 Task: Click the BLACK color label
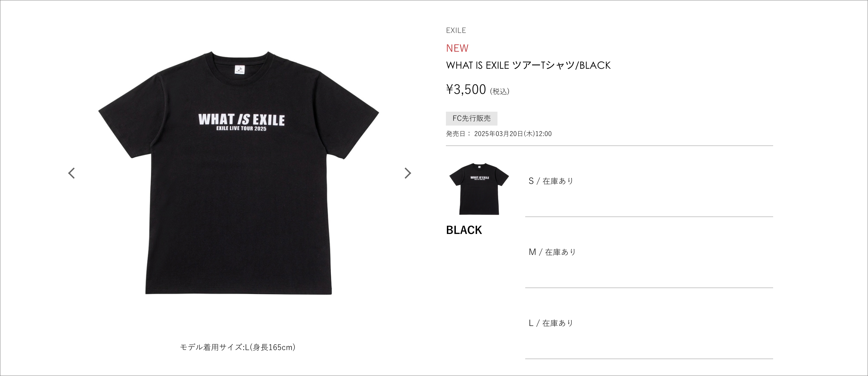pyautogui.click(x=464, y=230)
